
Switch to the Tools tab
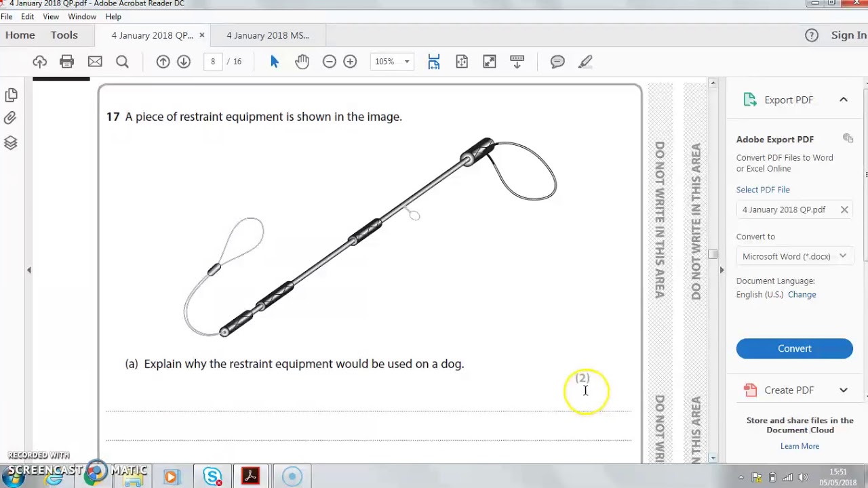coord(64,35)
